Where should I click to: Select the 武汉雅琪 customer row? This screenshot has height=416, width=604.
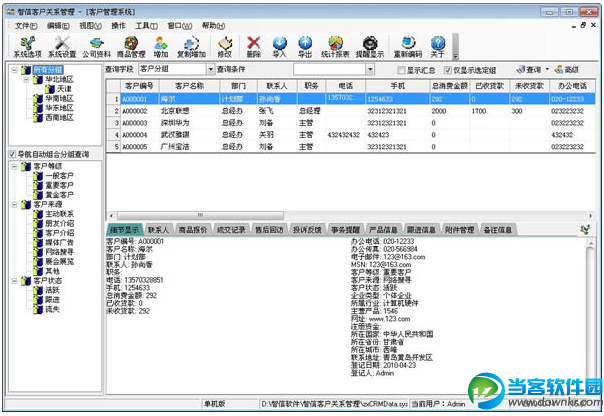pyautogui.click(x=351, y=135)
